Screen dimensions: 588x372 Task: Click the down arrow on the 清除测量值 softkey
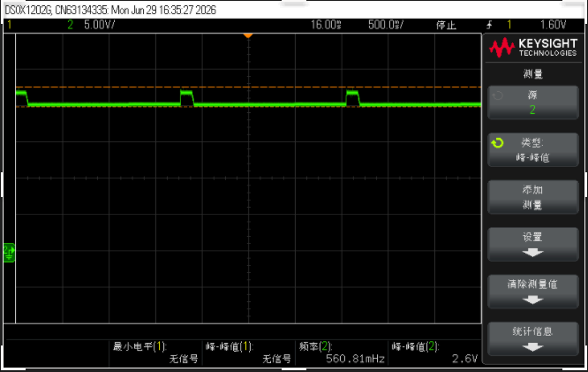pyautogui.click(x=533, y=300)
